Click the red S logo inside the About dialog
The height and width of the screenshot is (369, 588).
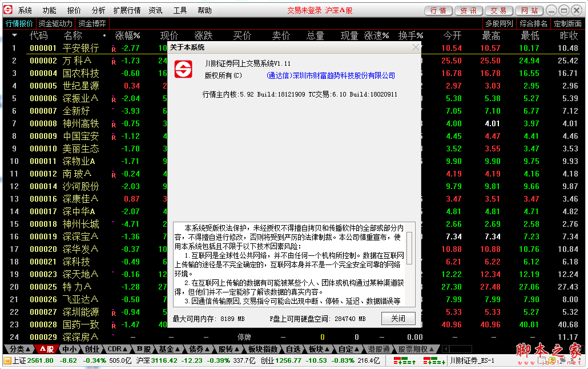point(183,69)
